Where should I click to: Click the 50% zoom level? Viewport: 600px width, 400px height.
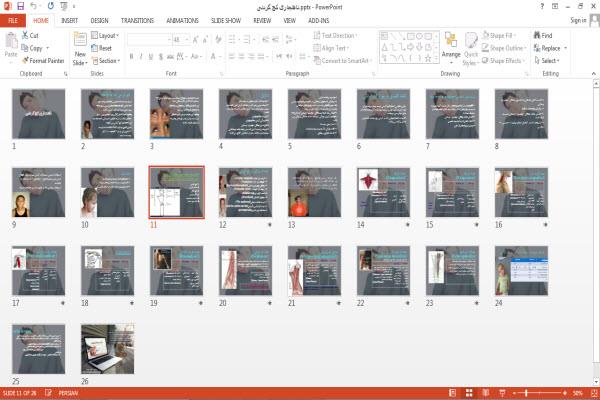coord(577,393)
